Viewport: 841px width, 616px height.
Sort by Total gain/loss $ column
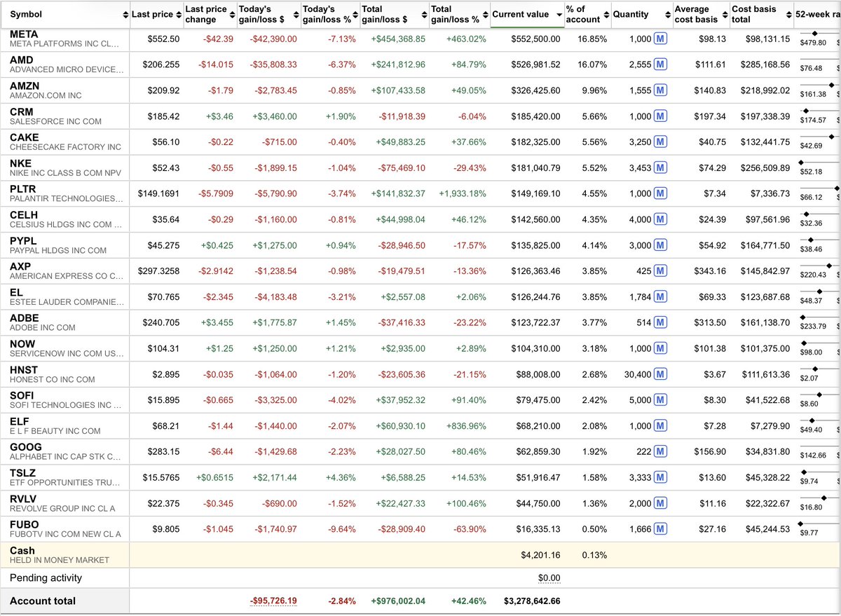pyautogui.click(x=393, y=15)
